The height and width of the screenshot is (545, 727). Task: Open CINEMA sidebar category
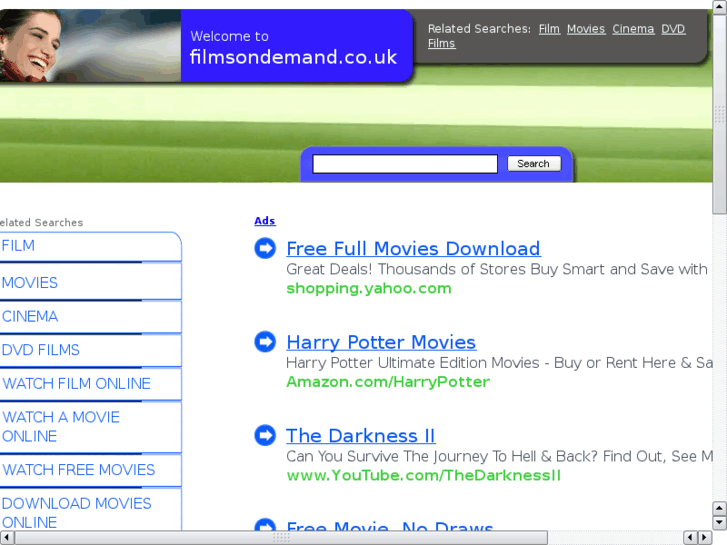[x=90, y=317]
